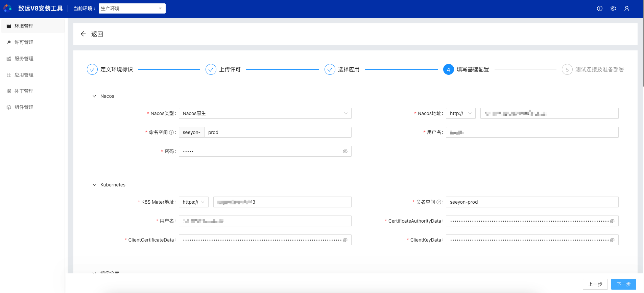Click help icon next to Kubernetes 命名空间
The image size is (644, 293).
click(438, 202)
